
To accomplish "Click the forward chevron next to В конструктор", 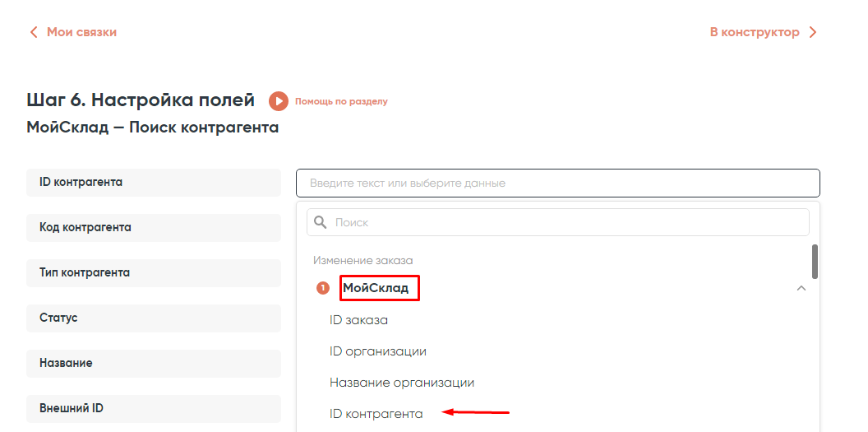I will click(x=813, y=32).
